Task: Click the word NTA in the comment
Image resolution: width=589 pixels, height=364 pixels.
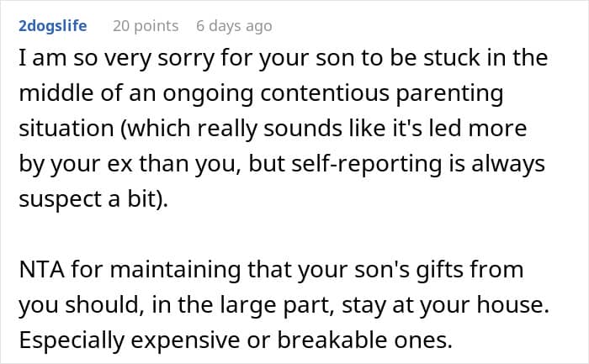Action: point(40,271)
